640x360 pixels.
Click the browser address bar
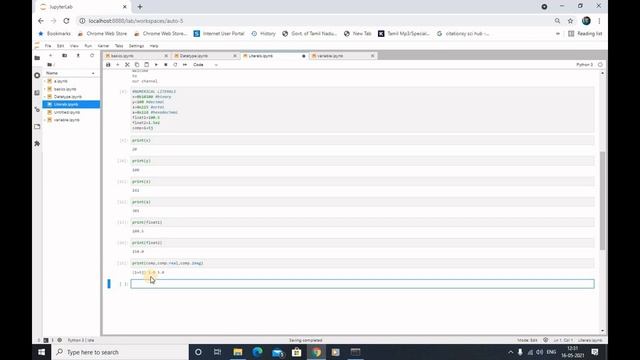[314, 21]
